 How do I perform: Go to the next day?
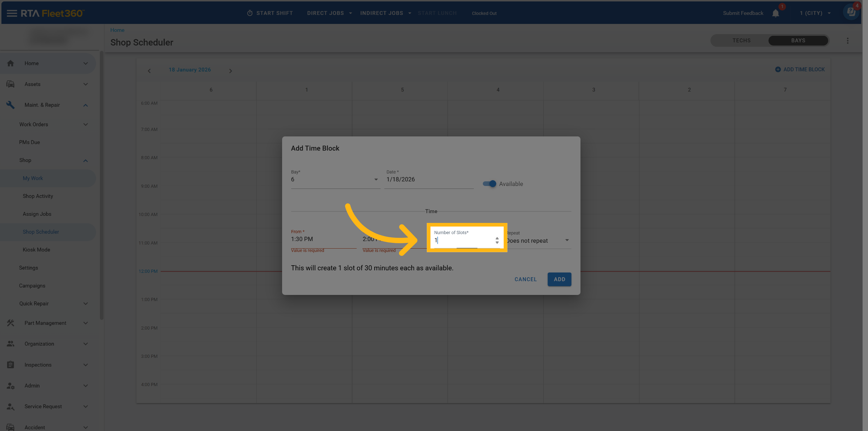(x=230, y=71)
